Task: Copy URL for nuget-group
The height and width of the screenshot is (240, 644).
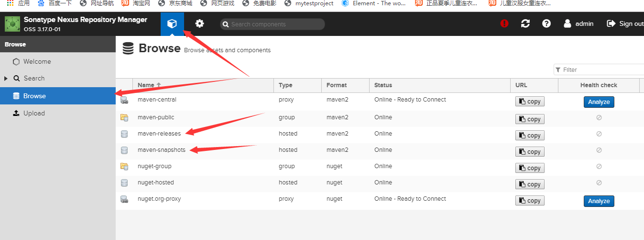Action: (x=530, y=168)
